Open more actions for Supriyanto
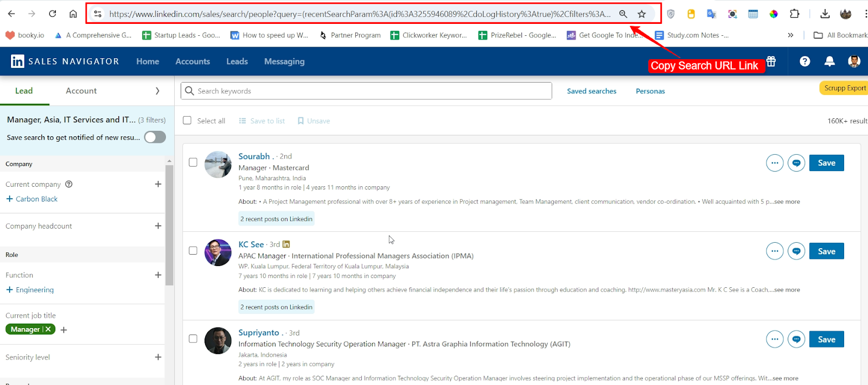868x385 pixels. tap(775, 339)
